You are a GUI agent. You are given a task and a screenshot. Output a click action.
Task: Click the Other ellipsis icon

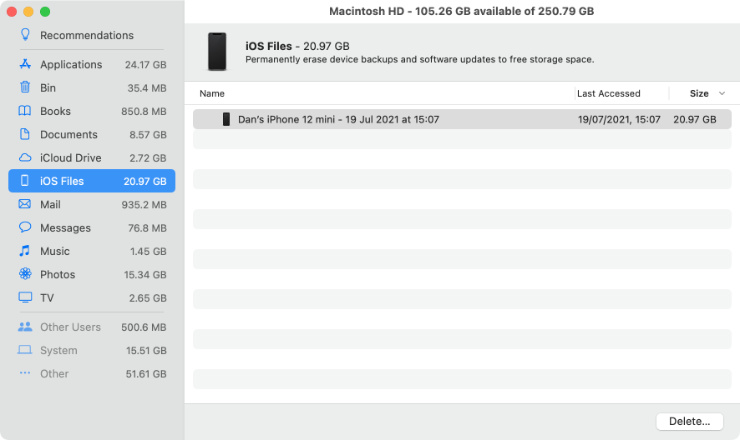coord(25,373)
